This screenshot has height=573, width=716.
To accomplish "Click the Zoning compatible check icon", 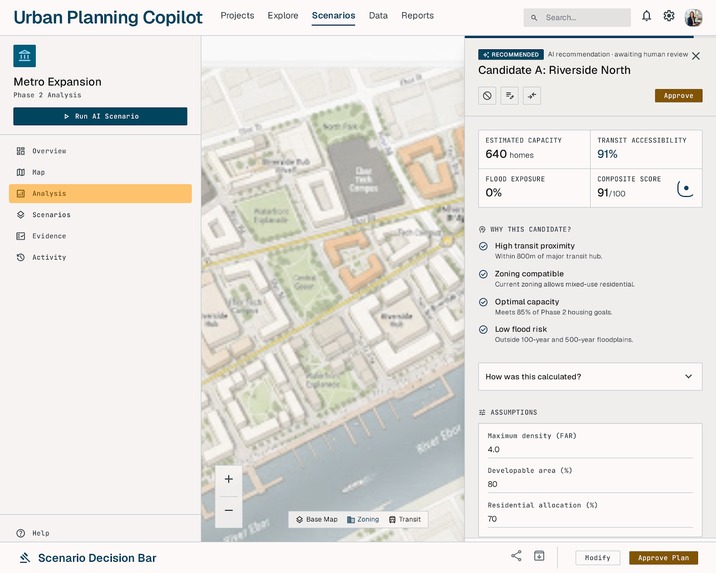I will pos(483,274).
